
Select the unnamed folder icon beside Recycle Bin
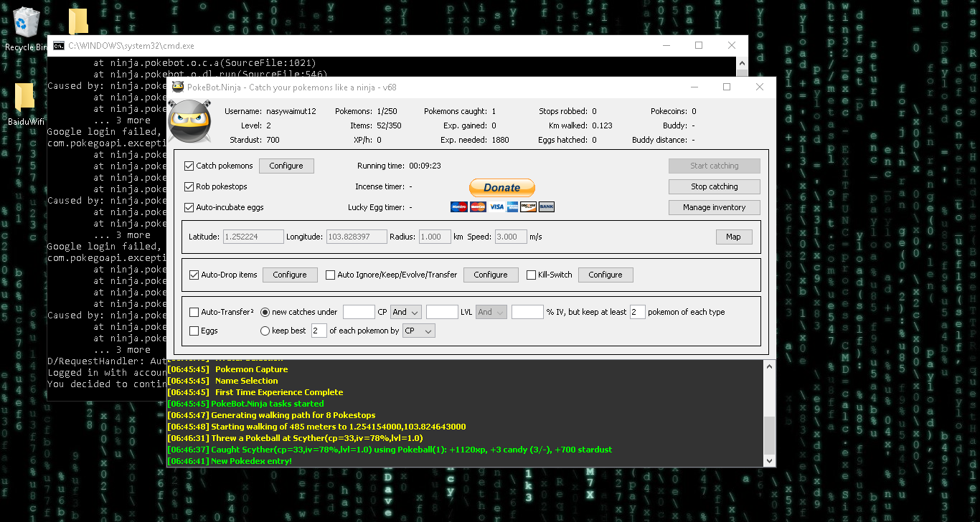(78, 22)
